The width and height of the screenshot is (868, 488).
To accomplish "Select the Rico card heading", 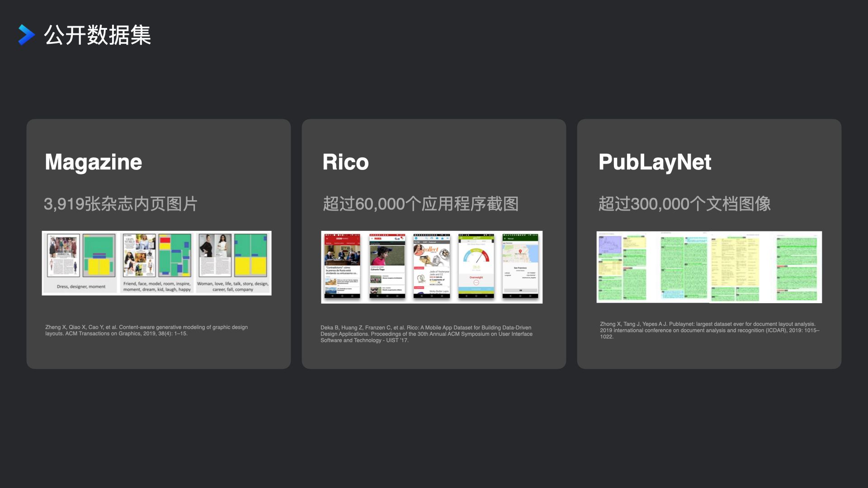I will point(345,162).
